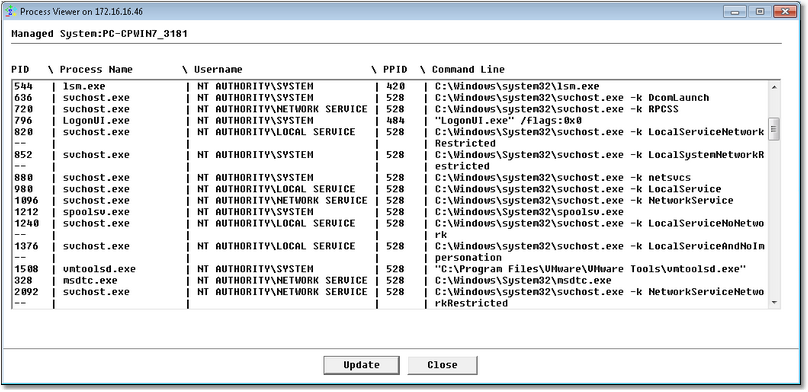
Task: Click the scrollbar up arrow
Action: point(774,87)
